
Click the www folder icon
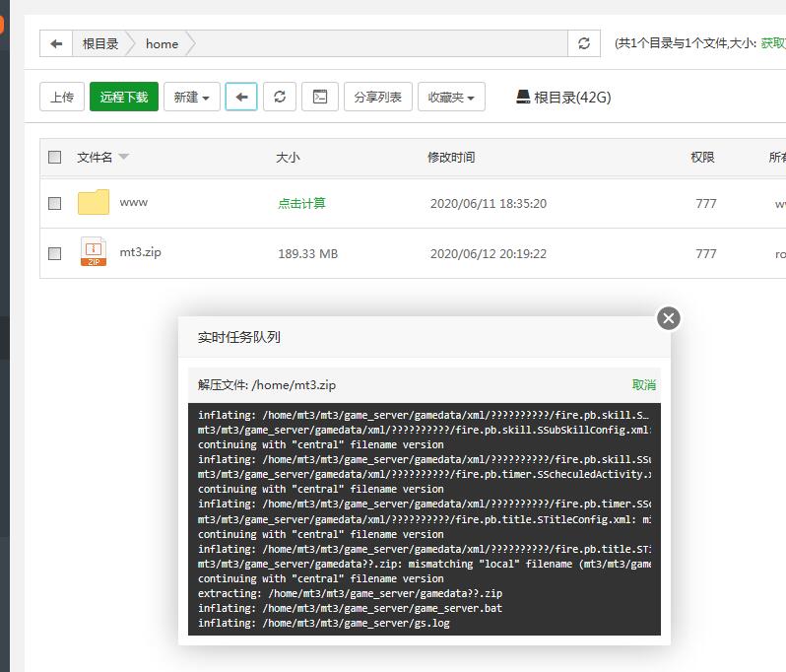(x=94, y=203)
